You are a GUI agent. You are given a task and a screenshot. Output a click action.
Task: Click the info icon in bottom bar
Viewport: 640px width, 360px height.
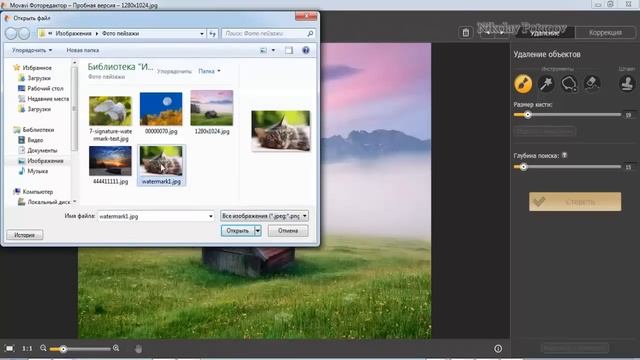pos(498,349)
